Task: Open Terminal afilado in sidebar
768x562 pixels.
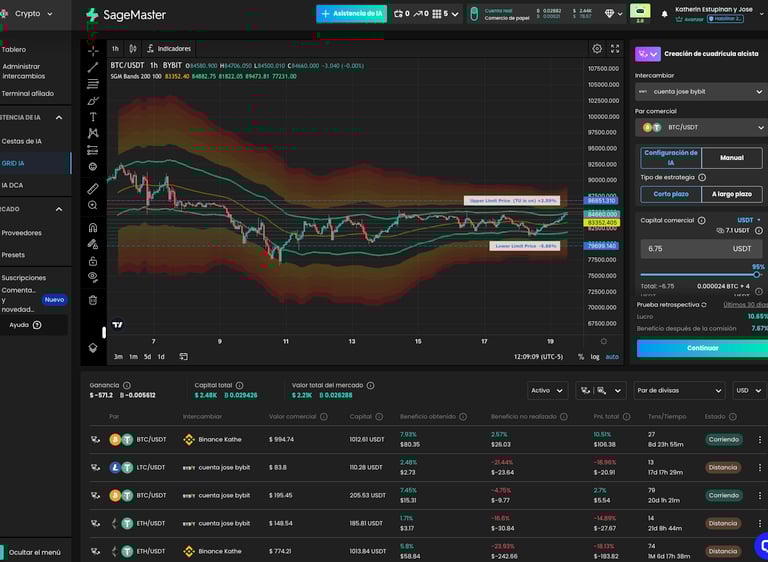Action: point(28,94)
